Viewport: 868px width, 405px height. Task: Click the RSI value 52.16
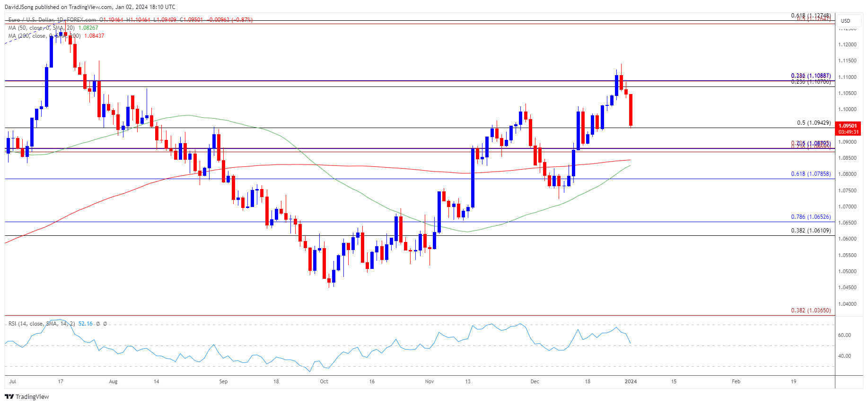coord(86,324)
